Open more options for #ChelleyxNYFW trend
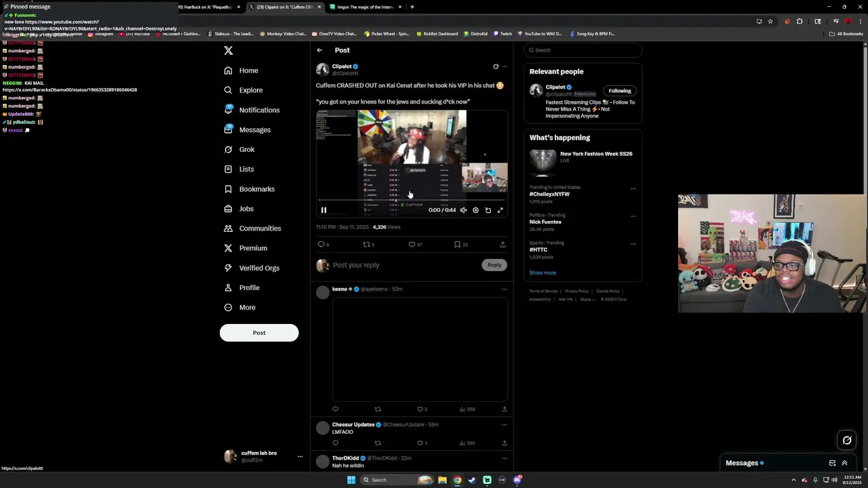Screen dimensions: 868x488 (x=633, y=188)
